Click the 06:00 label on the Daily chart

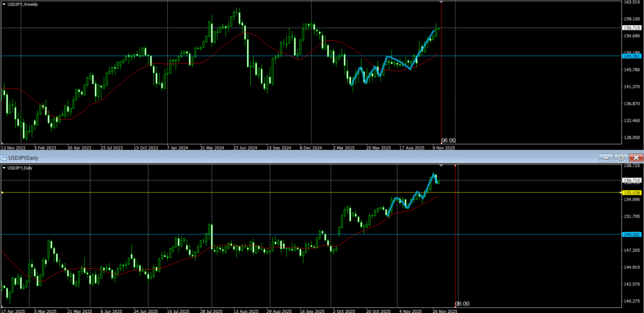pos(462,304)
